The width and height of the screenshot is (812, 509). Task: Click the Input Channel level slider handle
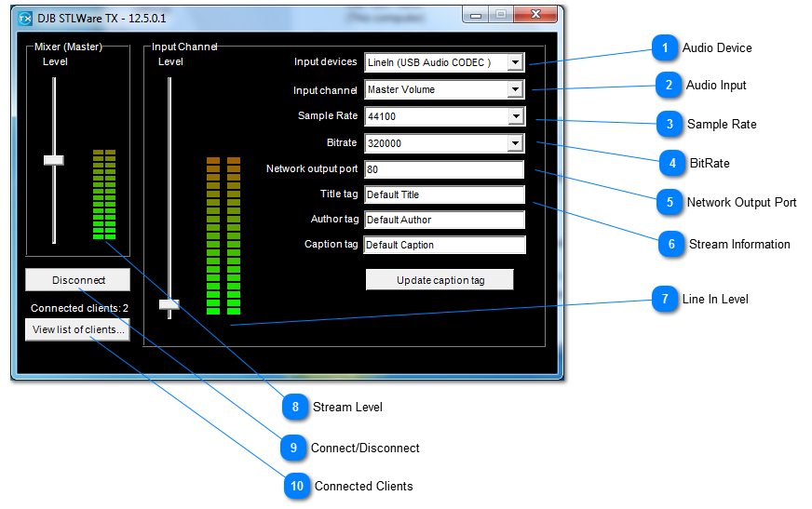(169, 304)
